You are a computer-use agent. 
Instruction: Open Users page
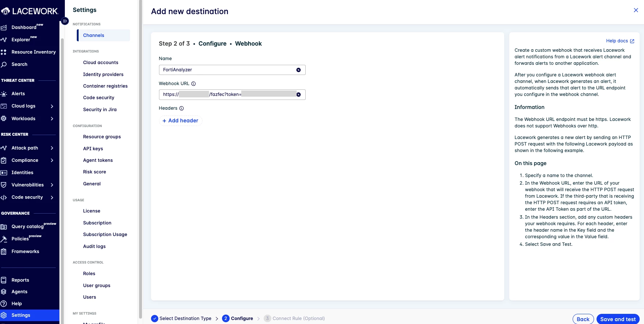pyautogui.click(x=89, y=297)
